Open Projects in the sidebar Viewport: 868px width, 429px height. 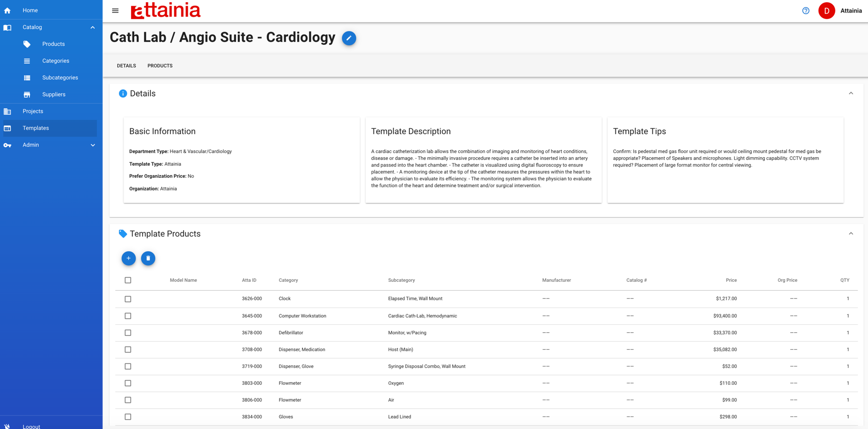[x=33, y=111]
